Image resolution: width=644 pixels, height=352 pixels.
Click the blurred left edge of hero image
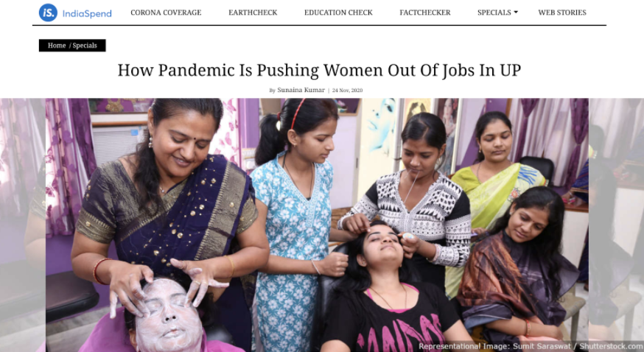coord(23,225)
